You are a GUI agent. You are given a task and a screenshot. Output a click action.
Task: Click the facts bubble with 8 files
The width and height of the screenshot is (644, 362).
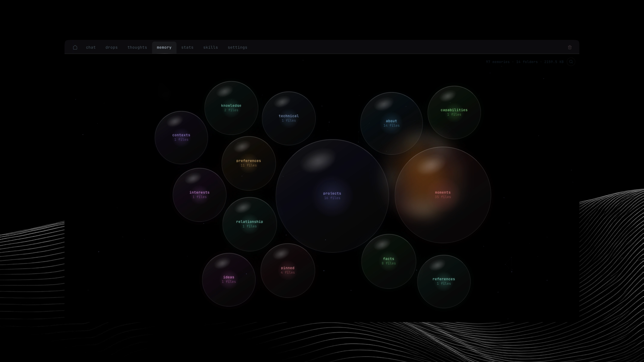coord(389,261)
